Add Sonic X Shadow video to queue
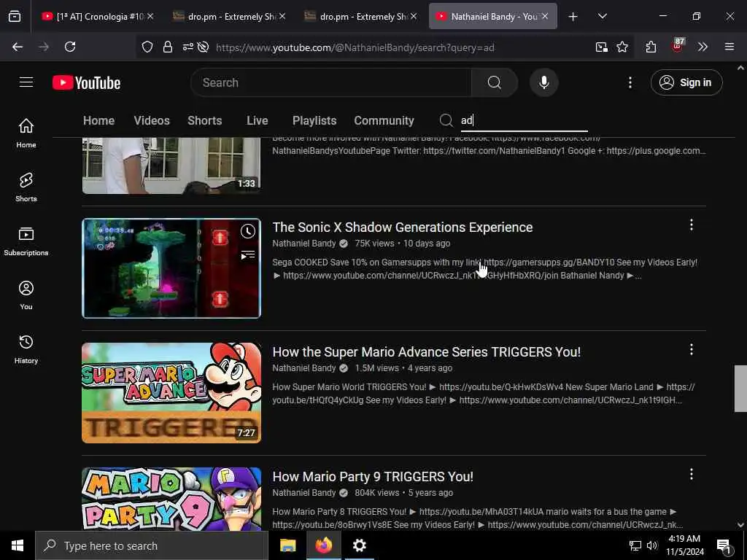Screen dimensions: 747x560 (248, 255)
